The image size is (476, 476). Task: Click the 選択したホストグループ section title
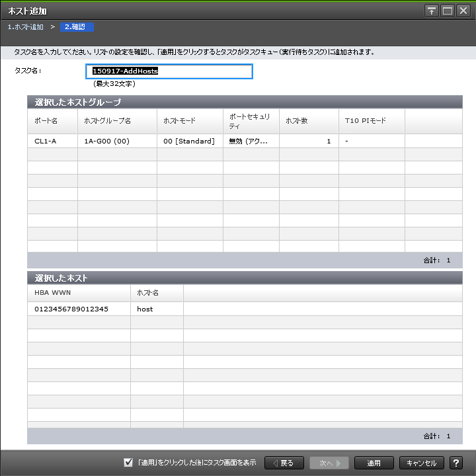pos(78,102)
